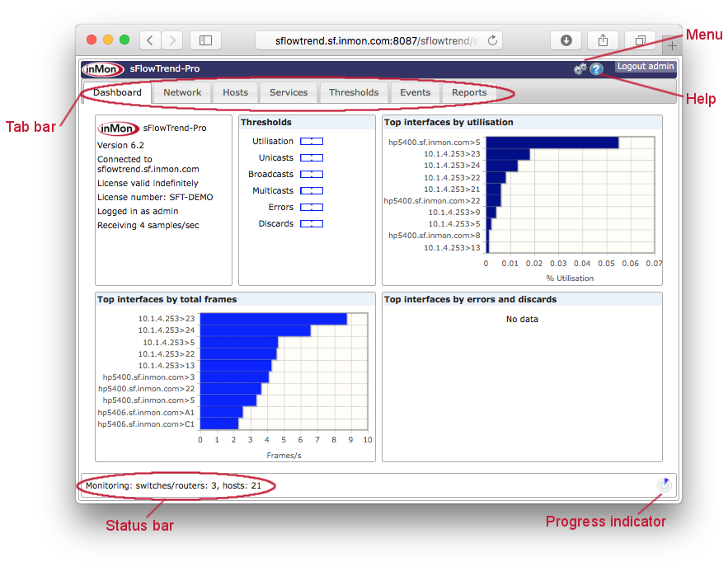Click hp5406.sf.inmon.com>C1 frames label
The image size is (728, 571).
click(146, 424)
